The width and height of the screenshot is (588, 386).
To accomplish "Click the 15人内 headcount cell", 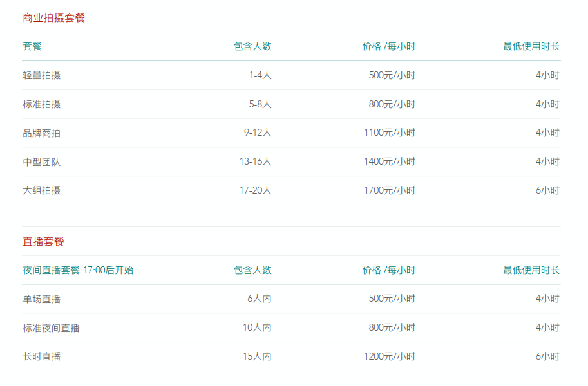I will [257, 356].
